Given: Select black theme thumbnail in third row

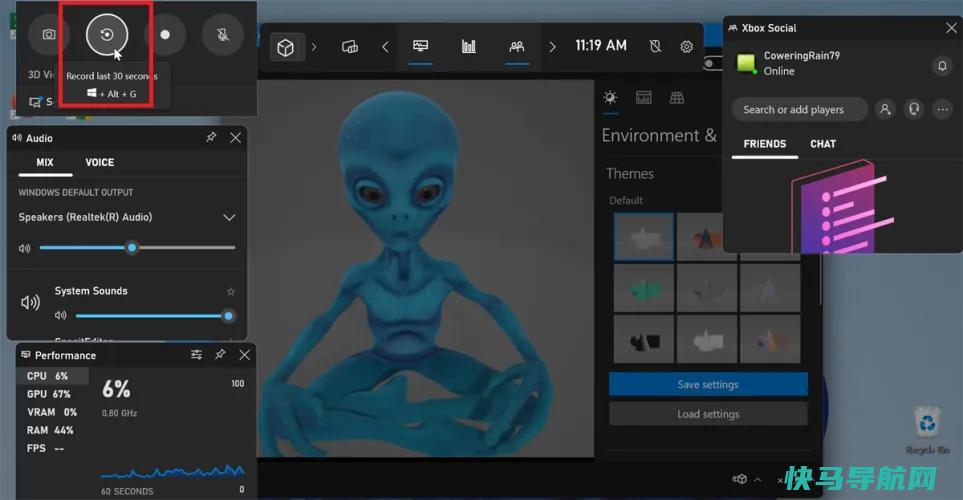Looking at the screenshot, I should (644, 339).
